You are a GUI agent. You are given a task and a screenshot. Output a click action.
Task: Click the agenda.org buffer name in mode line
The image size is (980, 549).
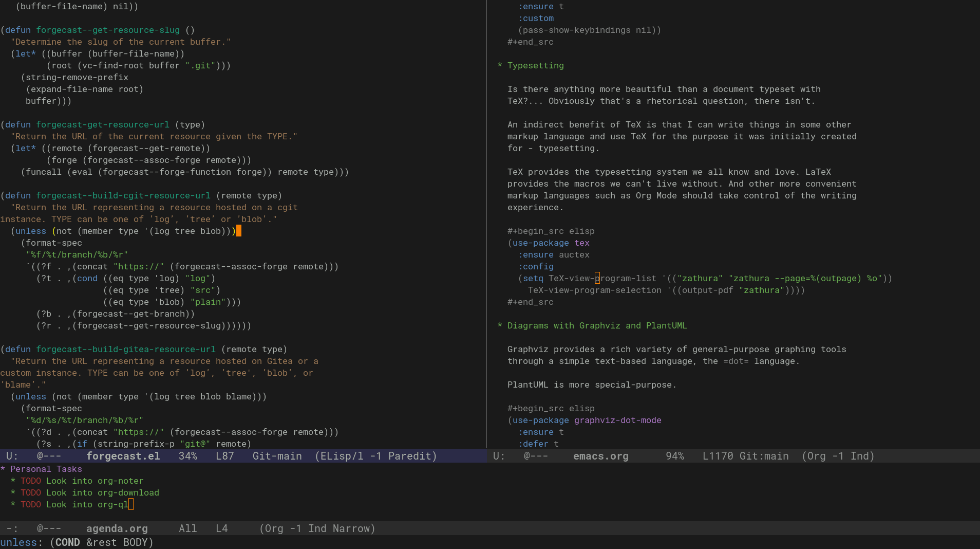117,528
